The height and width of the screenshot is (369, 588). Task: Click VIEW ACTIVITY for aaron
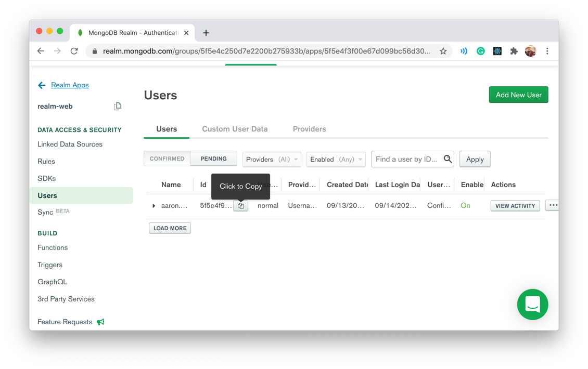pos(515,206)
